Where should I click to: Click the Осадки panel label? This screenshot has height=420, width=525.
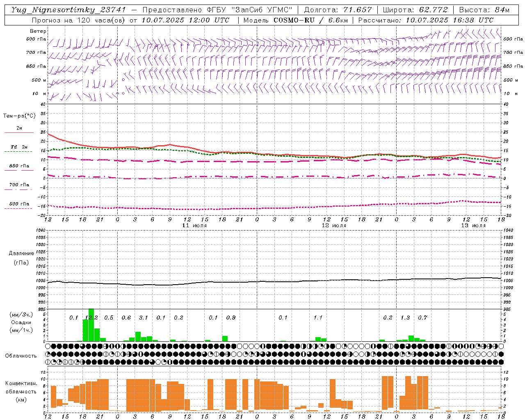[x=21, y=322]
